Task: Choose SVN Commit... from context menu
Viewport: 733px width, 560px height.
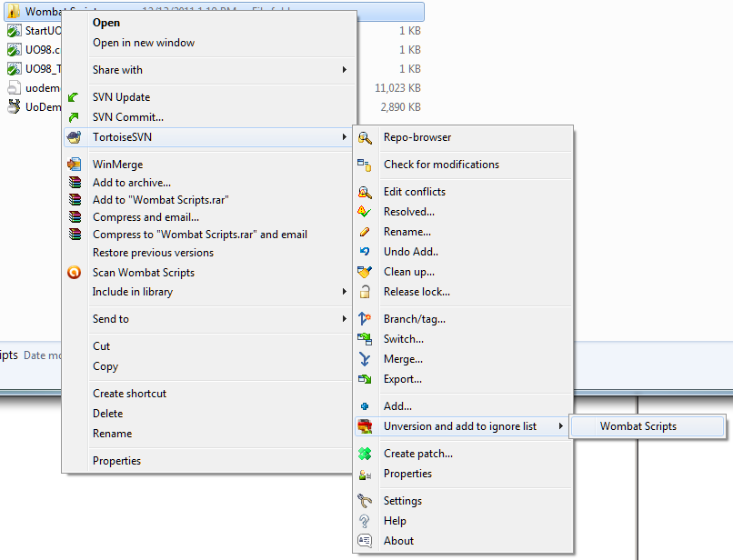Action: tap(127, 117)
